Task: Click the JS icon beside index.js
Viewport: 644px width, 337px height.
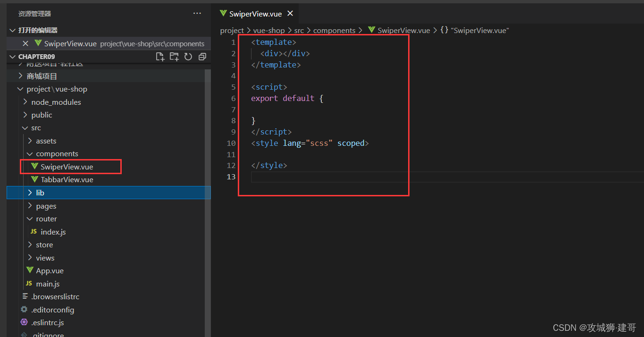Action: [33, 232]
